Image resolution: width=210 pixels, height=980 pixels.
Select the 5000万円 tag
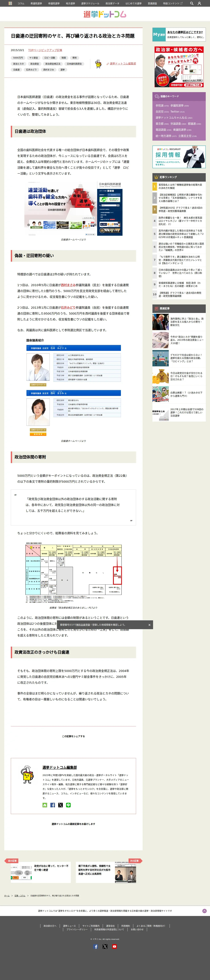[x=18, y=58]
